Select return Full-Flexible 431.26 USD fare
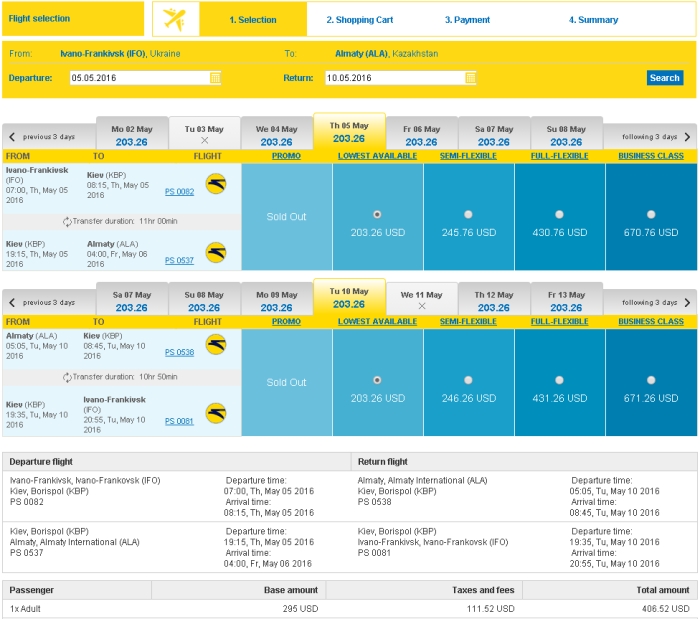This screenshot has width=700, height=619. [559, 380]
